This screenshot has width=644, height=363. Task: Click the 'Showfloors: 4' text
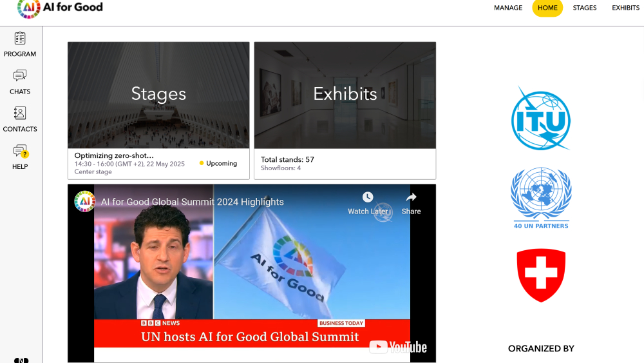pyautogui.click(x=281, y=168)
